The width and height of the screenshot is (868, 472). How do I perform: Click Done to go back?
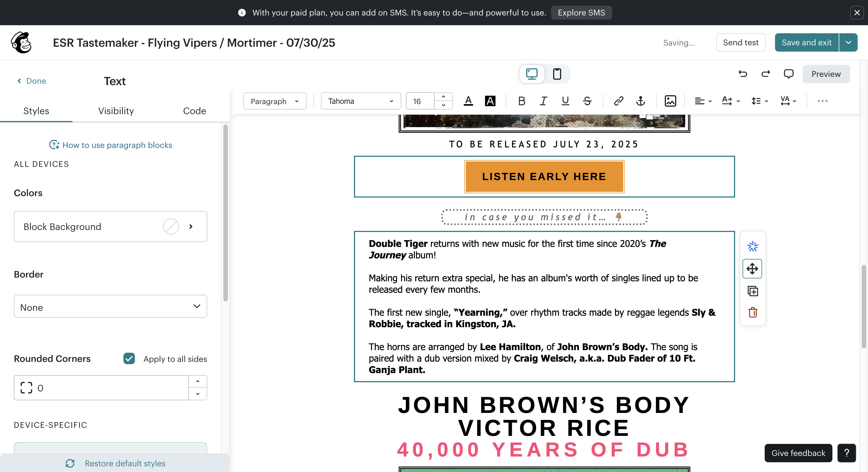[32, 81]
